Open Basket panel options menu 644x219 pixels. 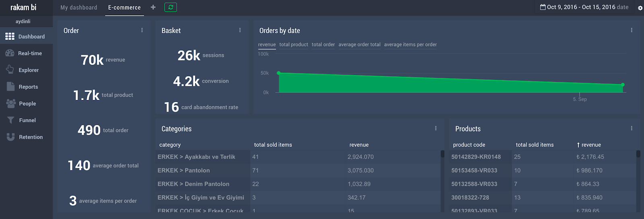click(240, 30)
